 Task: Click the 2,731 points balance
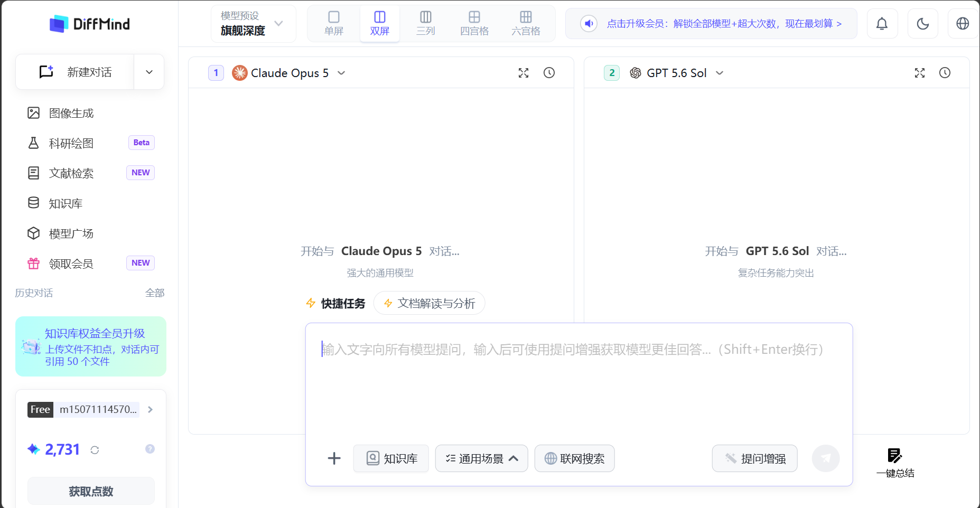tap(62, 449)
